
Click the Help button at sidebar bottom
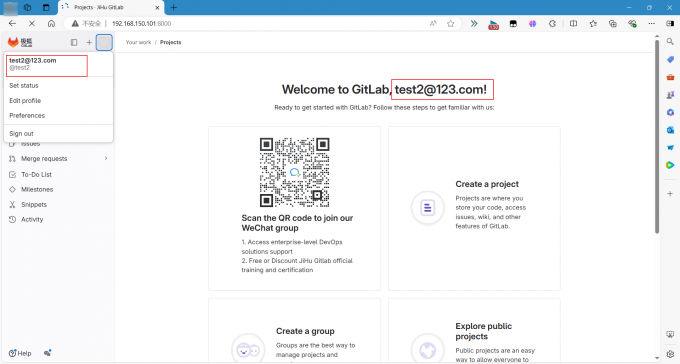pos(20,353)
